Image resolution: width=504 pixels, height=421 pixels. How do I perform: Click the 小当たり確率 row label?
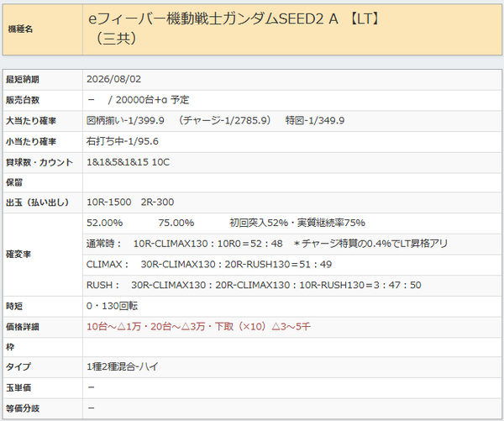(31, 141)
